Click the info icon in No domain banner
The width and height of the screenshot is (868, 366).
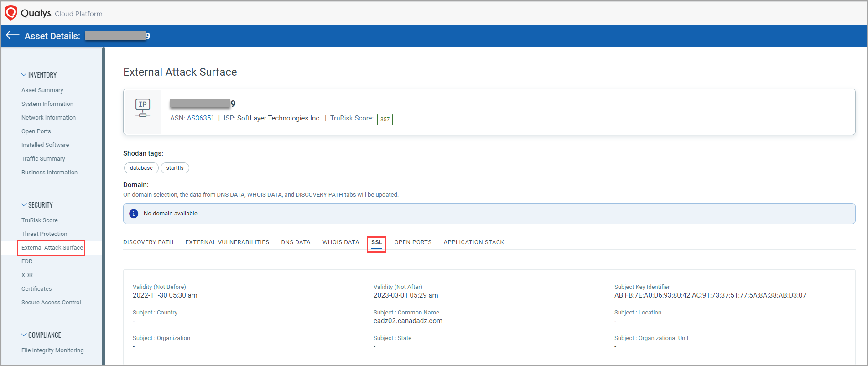[x=134, y=214]
